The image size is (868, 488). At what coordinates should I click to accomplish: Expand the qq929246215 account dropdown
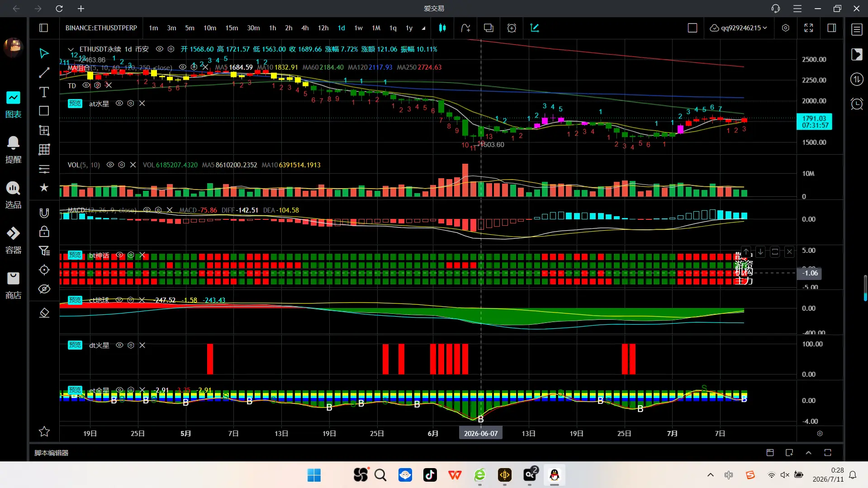738,28
